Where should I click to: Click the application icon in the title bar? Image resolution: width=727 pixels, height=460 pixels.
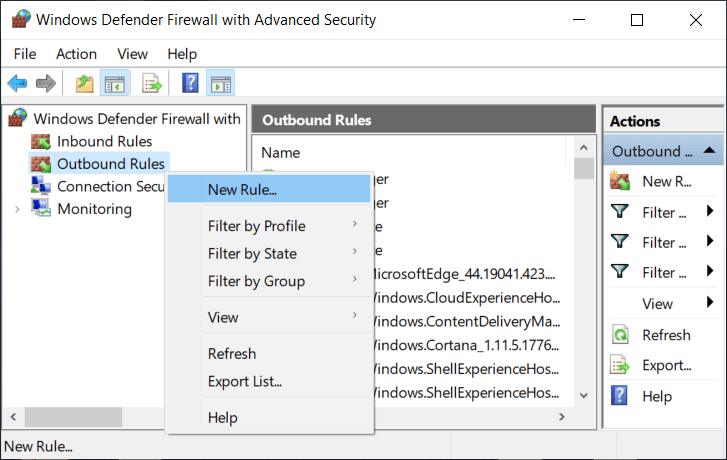point(21,19)
